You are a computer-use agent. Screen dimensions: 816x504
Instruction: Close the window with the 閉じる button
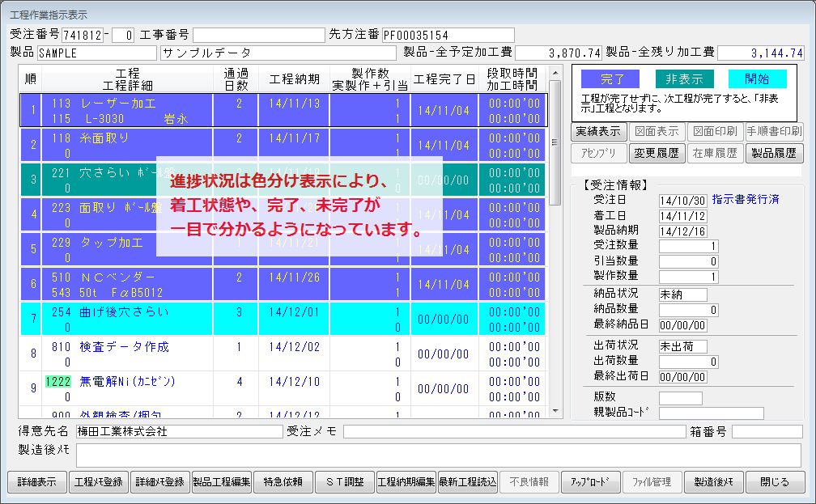[775, 482]
